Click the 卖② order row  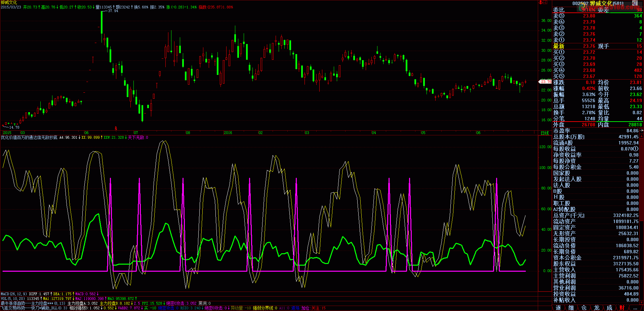[598, 34]
